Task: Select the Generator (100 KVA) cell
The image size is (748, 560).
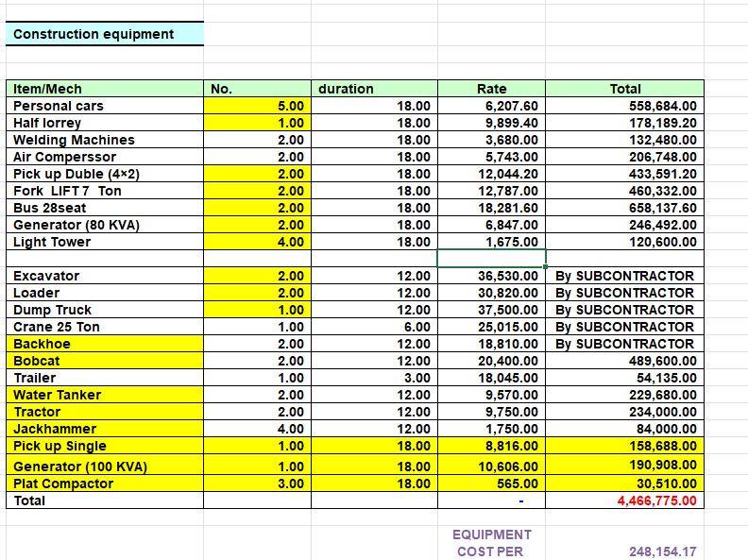Action: point(104,466)
